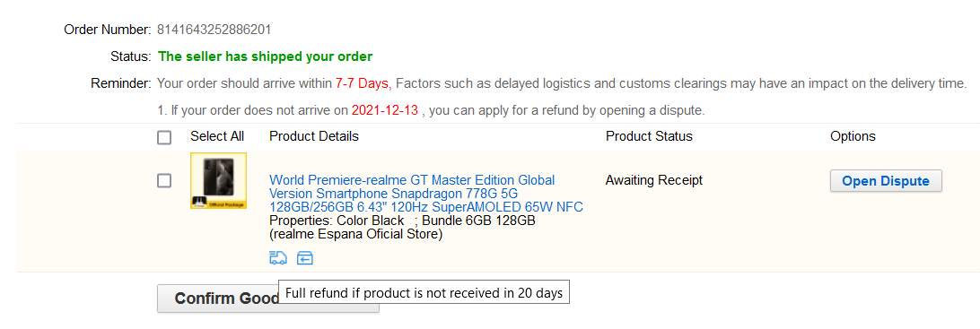Click the Product Status column header
Viewport: 980px width, 329px height.
(649, 136)
